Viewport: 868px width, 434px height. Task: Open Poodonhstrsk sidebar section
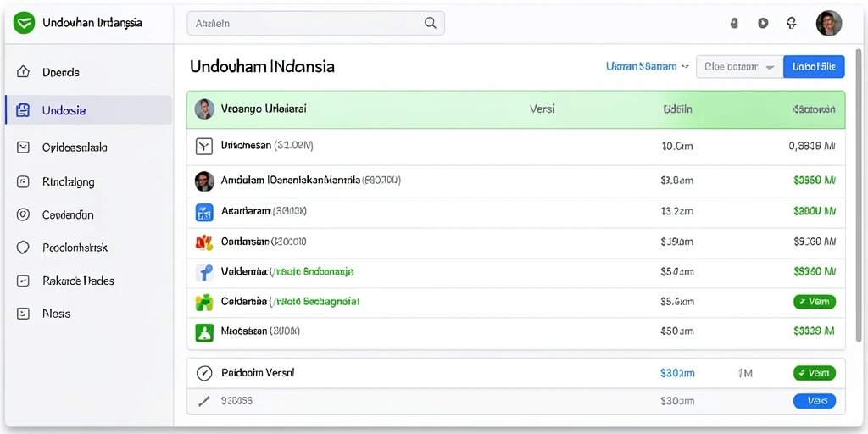coord(88,248)
